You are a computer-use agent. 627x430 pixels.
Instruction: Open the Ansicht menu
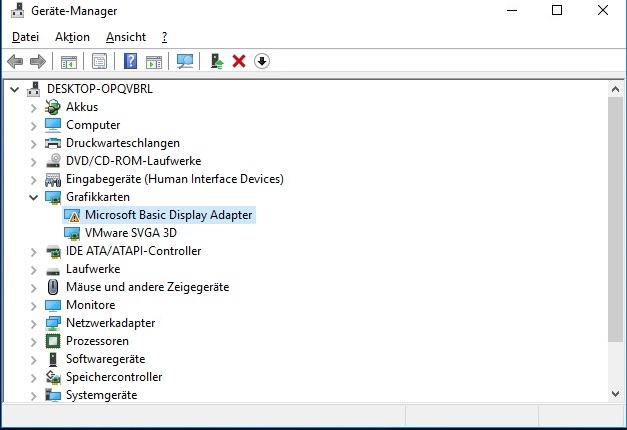point(126,37)
